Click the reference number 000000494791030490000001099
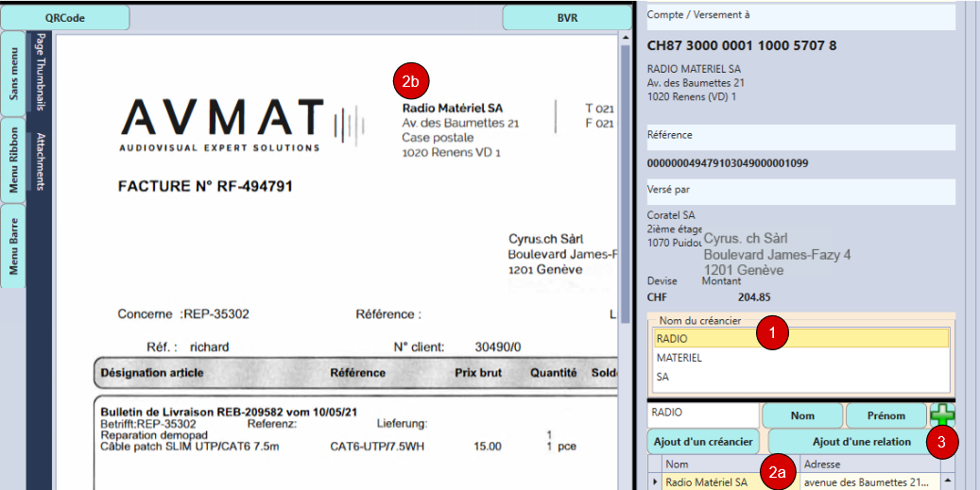The height and width of the screenshot is (490, 980). point(728,163)
